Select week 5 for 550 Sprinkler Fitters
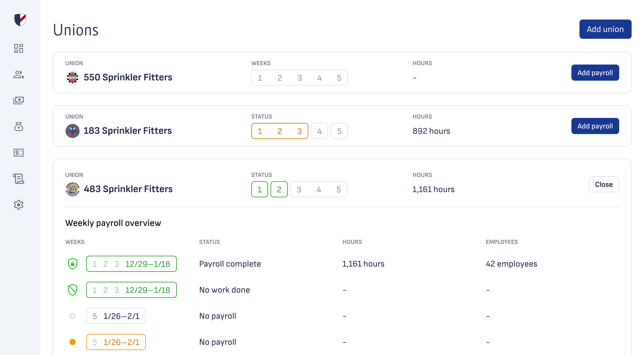 (339, 78)
